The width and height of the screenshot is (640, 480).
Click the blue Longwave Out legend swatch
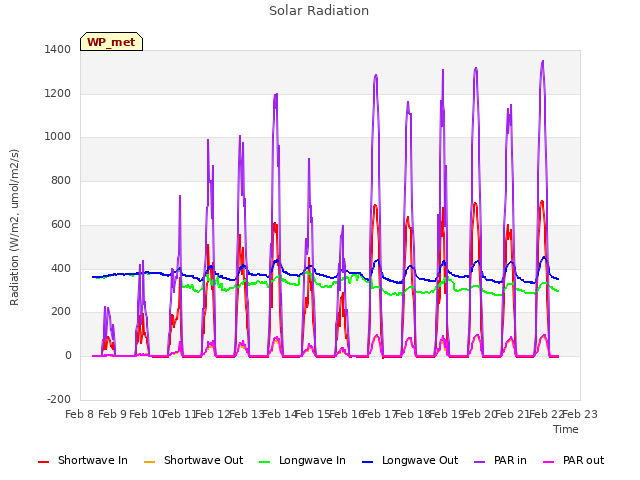click(367, 462)
